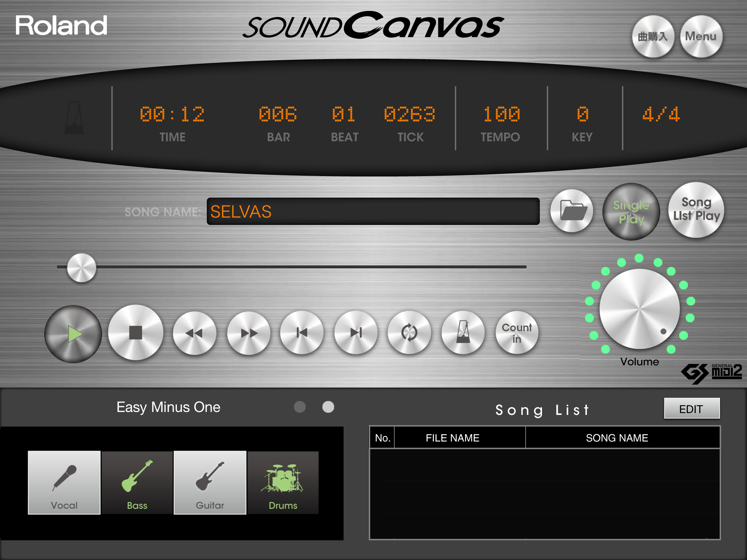This screenshot has width=747, height=560.
Task: Start playback with the green Play button
Action: pyautogui.click(x=73, y=334)
